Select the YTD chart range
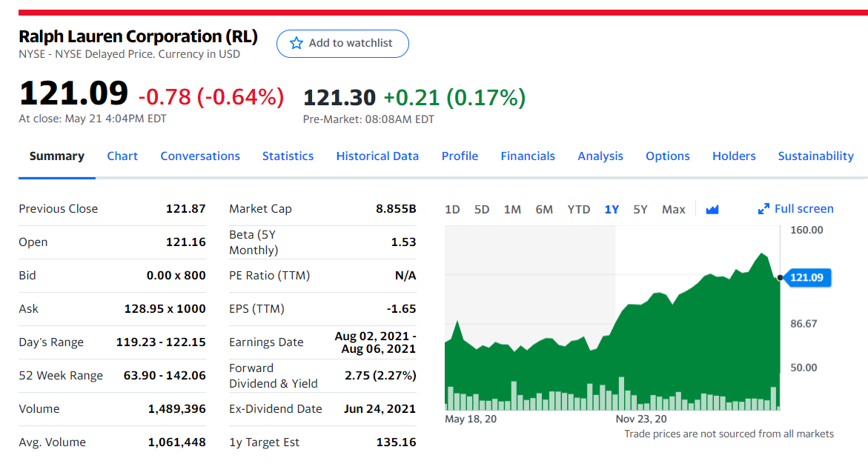This screenshot has height=464, width=868. (578, 209)
